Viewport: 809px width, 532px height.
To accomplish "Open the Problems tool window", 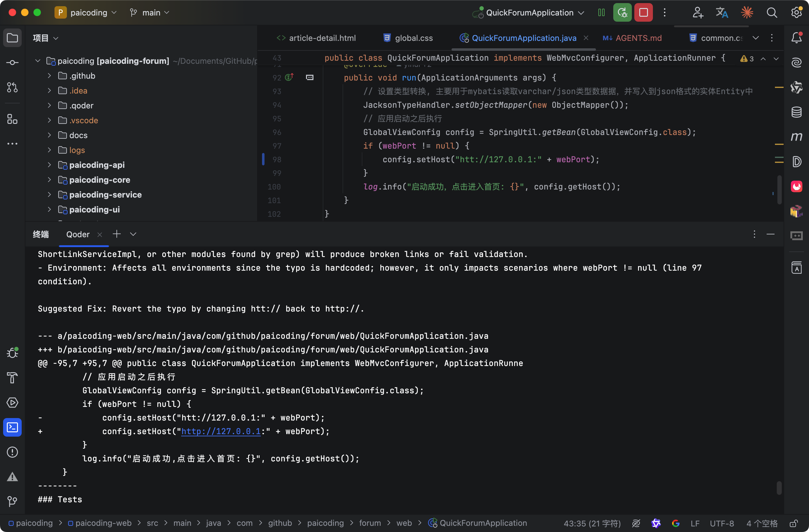I will [x=12, y=452].
